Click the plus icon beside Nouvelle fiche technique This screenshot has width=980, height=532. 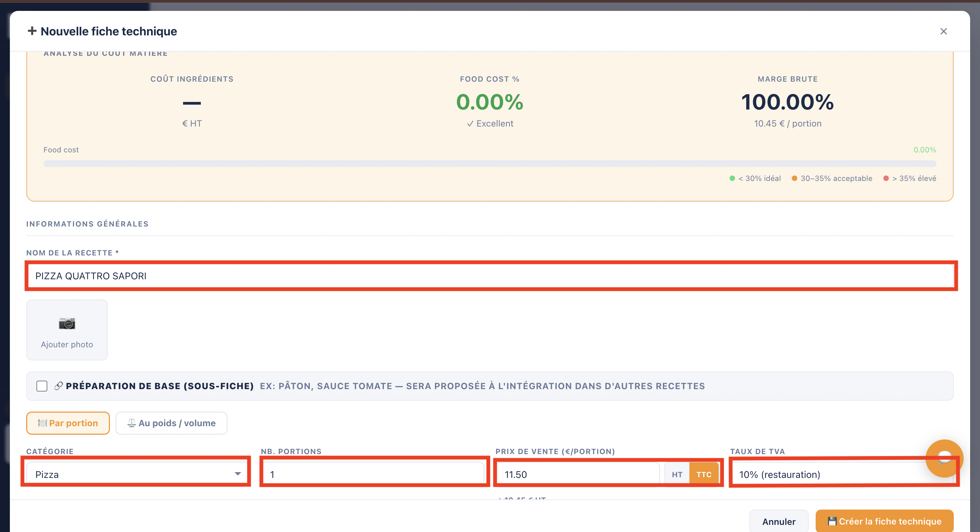[x=32, y=31]
